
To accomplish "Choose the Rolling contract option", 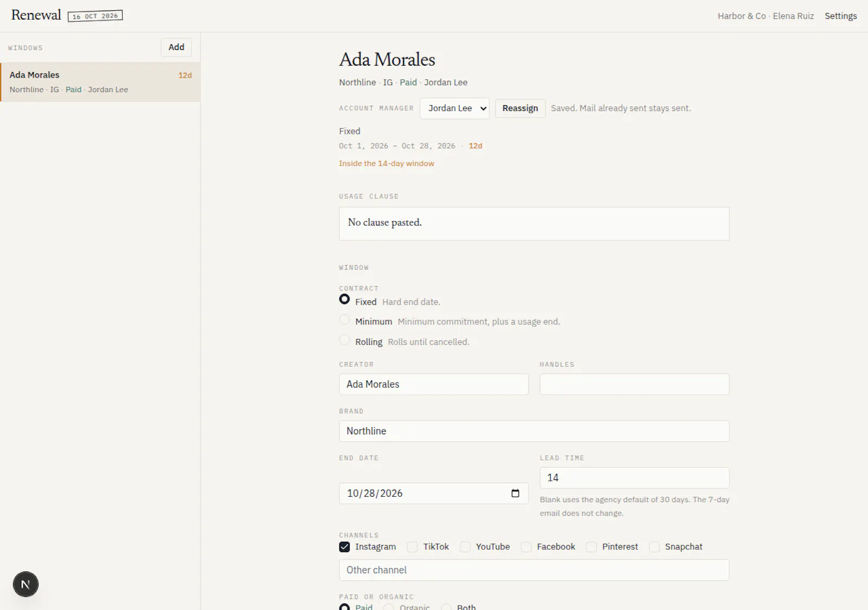I will coord(344,340).
